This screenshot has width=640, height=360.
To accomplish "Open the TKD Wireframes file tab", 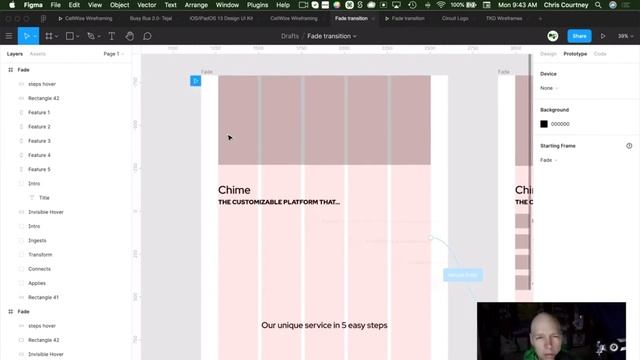I will pos(504,18).
